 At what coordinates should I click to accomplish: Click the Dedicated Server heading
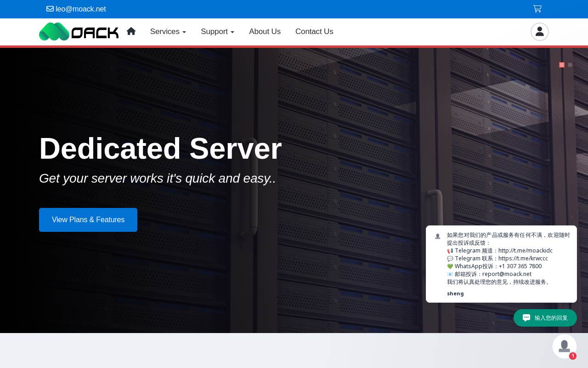point(160,148)
